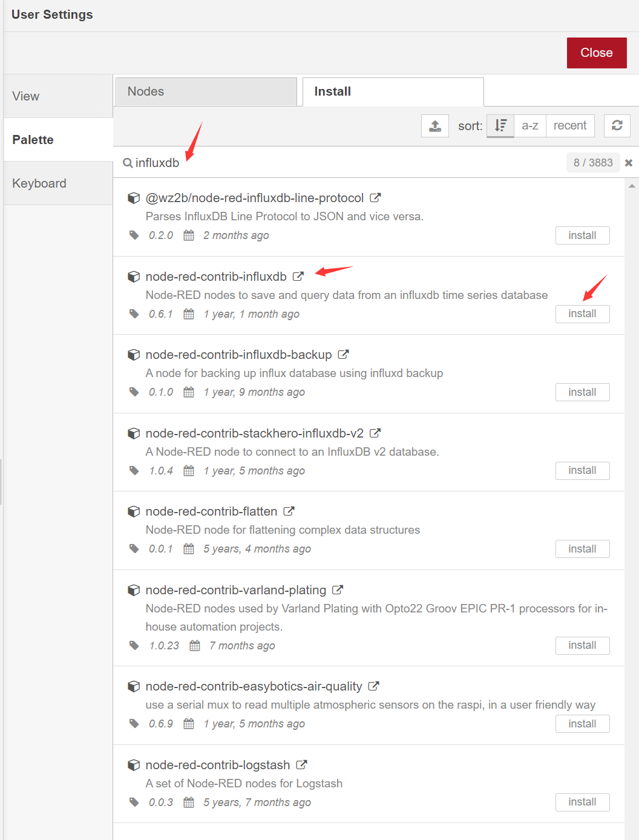The height and width of the screenshot is (840, 639).
Task: Open the View settings section
Action: pyautogui.click(x=58, y=96)
